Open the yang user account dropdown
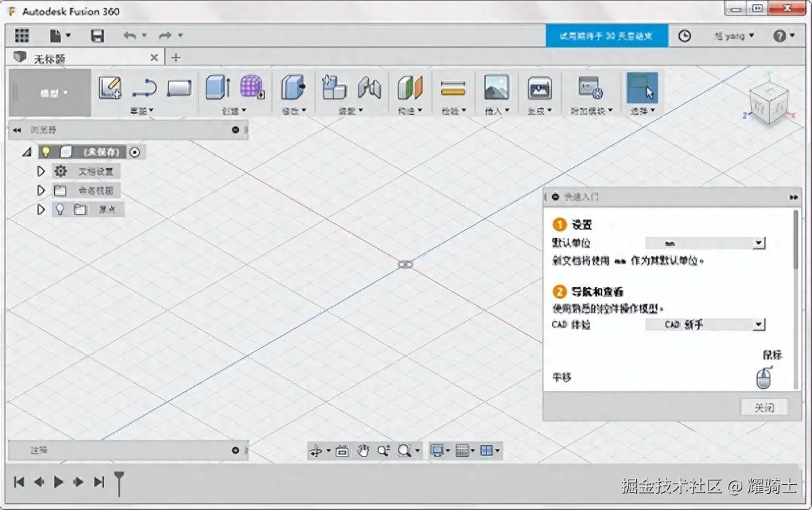This screenshot has width=812, height=510. [x=734, y=36]
